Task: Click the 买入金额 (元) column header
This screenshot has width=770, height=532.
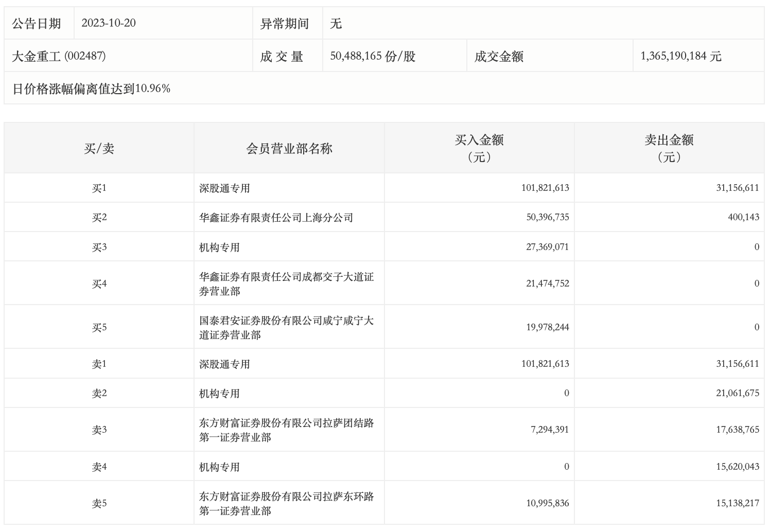Action: [479, 148]
